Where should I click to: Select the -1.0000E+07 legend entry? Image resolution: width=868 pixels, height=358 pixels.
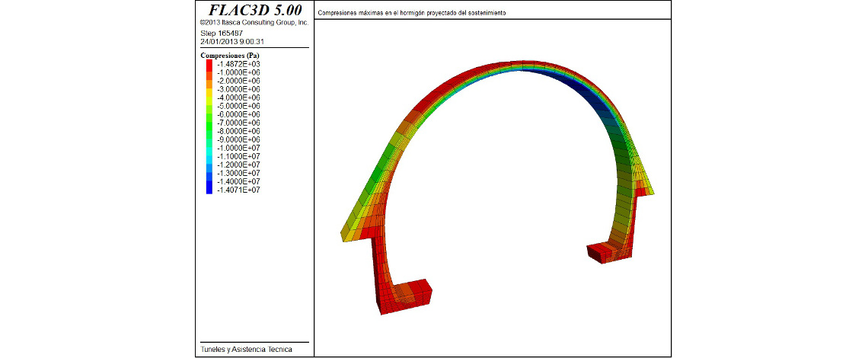(x=238, y=148)
